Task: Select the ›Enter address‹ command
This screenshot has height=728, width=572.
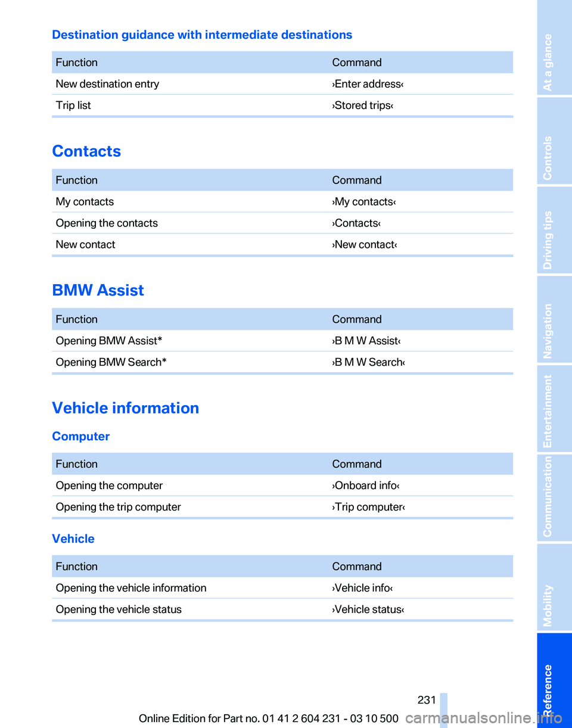Action: (x=368, y=84)
